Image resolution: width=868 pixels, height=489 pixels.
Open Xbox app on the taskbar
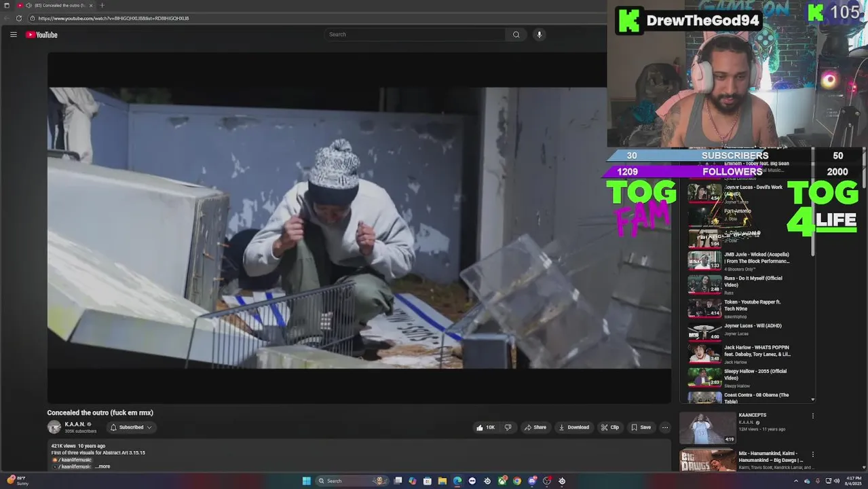click(x=502, y=481)
